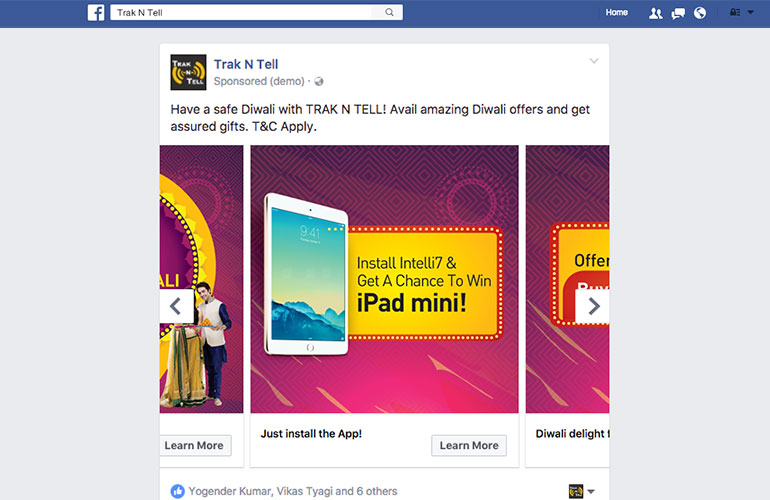770x500 pixels.
Task: Open the notifications globe icon
Action: [700, 13]
